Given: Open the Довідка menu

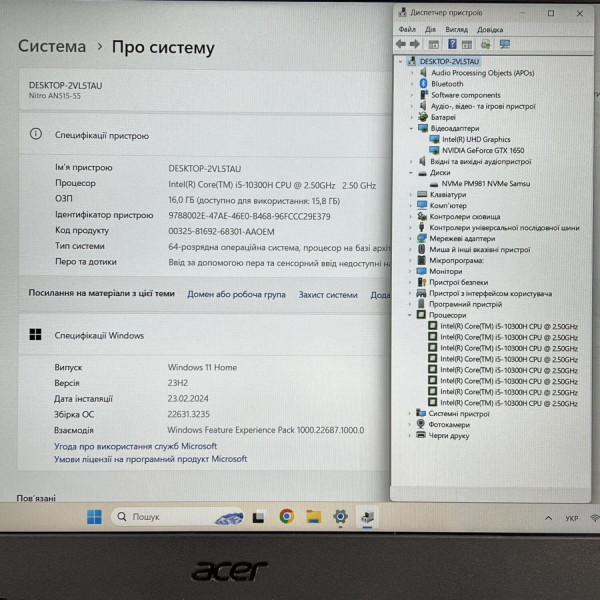Looking at the screenshot, I should click(x=490, y=29).
